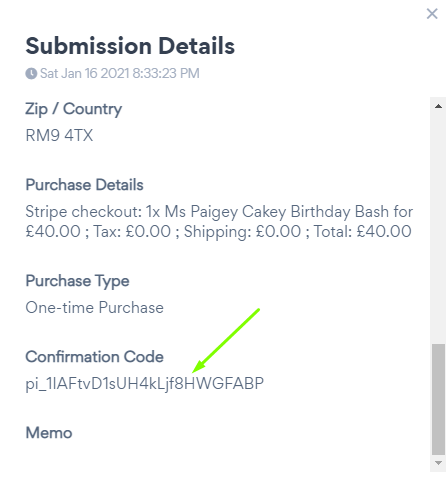446x496 pixels.
Task: Click the Memo field label
Action: (x=49, y=433)
